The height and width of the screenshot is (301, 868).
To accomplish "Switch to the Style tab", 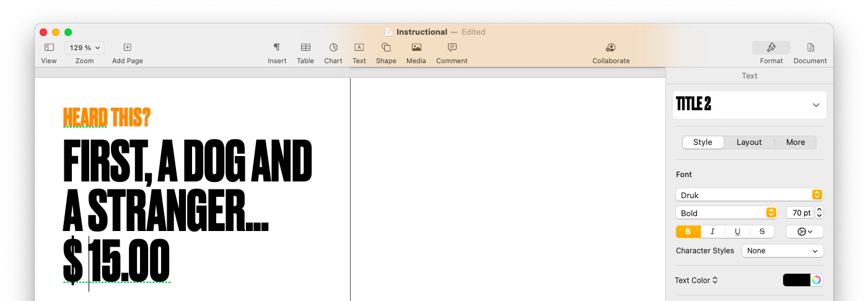I will [703, 142].
